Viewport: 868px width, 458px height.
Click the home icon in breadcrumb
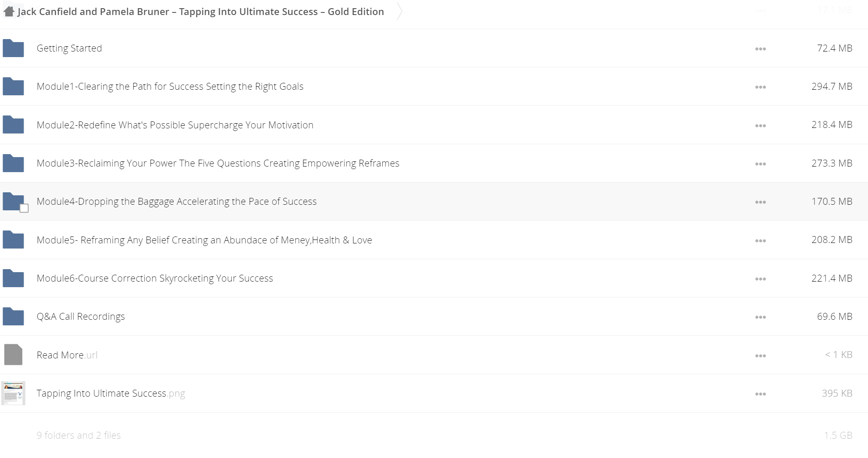pyautogui.click(x=9, y=11)
